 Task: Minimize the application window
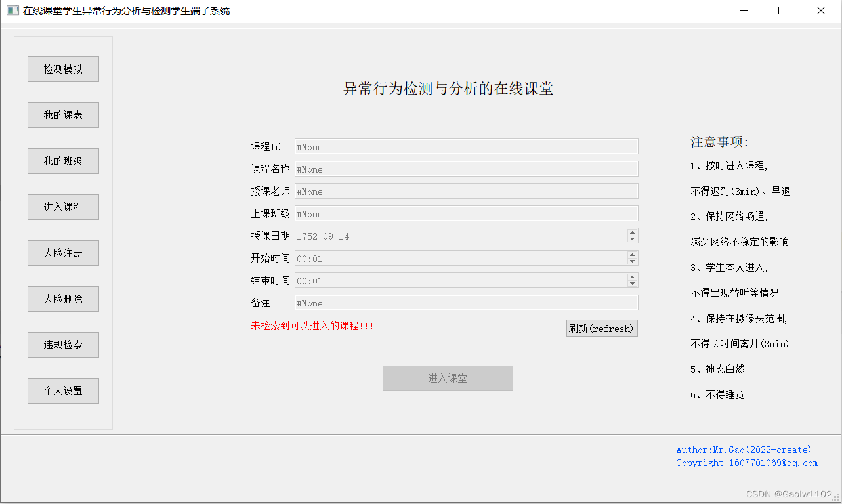click(x=744, y=10)
